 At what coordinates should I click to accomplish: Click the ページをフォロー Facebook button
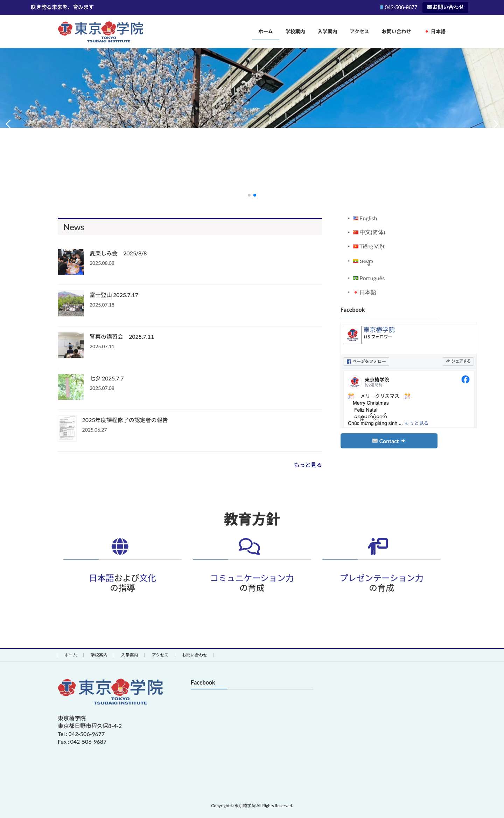point(366,362)
